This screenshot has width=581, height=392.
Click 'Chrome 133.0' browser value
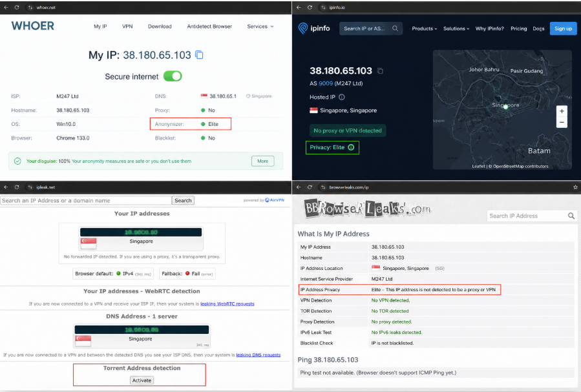72,138
